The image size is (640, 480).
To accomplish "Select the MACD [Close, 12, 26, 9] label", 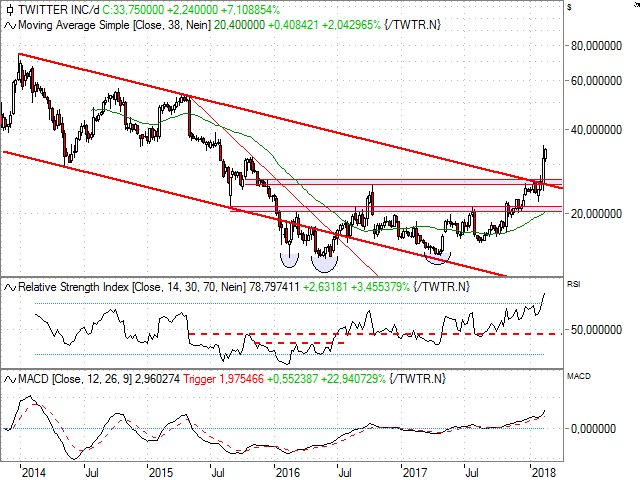I will pos(75,379).
